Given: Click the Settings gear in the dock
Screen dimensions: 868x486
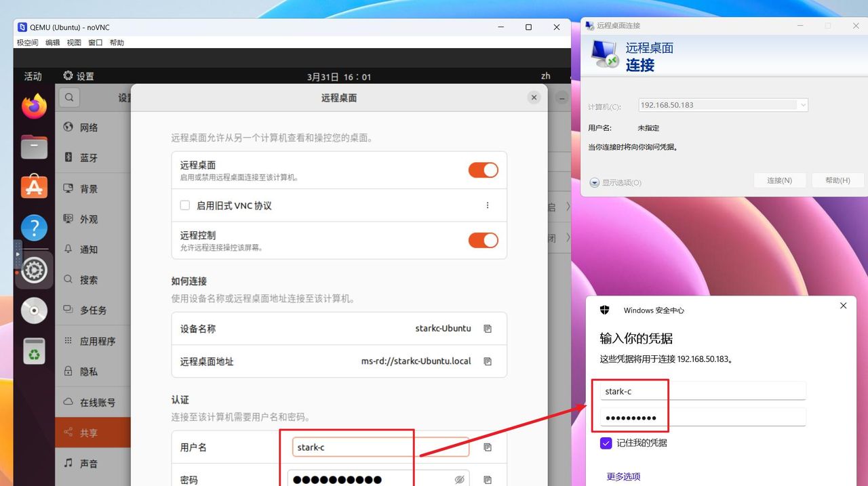Looking at the screenshot, I should (x=34, y=270).
